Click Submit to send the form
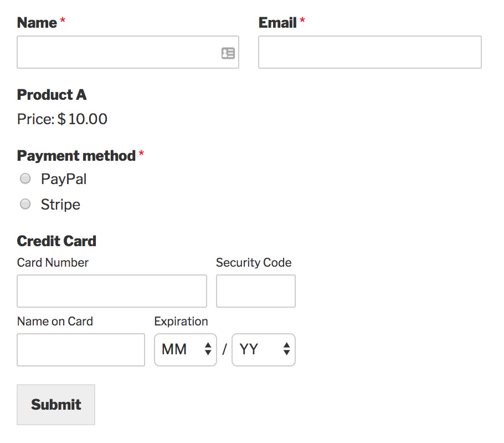 [55, 404]
